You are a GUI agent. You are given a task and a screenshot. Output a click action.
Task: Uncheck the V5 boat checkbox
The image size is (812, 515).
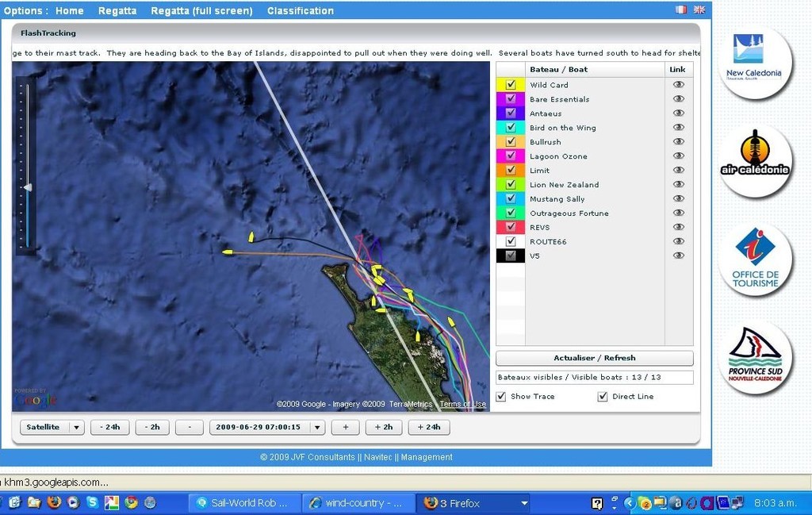click(x=511, y=256)
